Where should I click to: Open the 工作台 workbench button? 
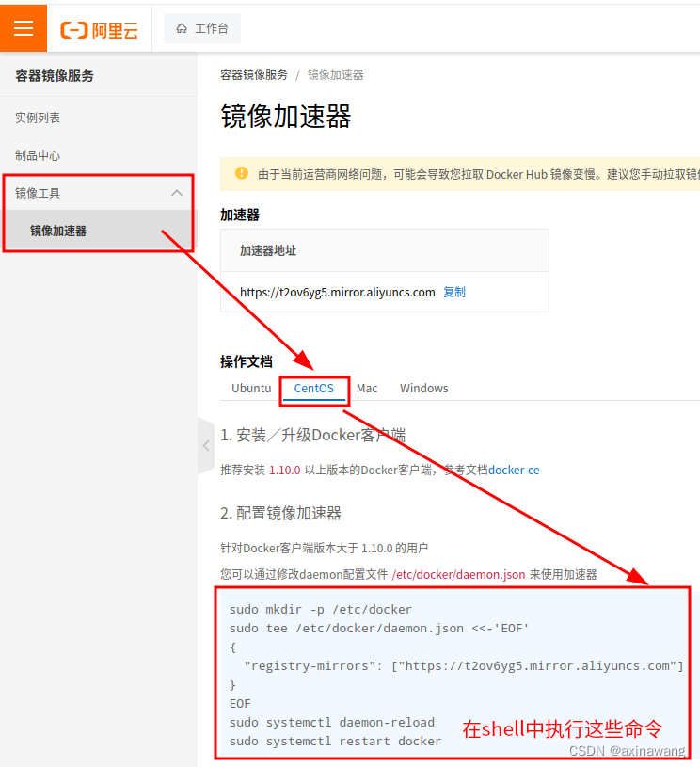[202, 29]
